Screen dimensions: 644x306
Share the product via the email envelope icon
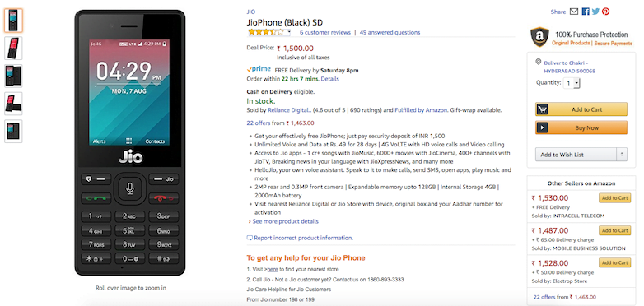(574, 12)
